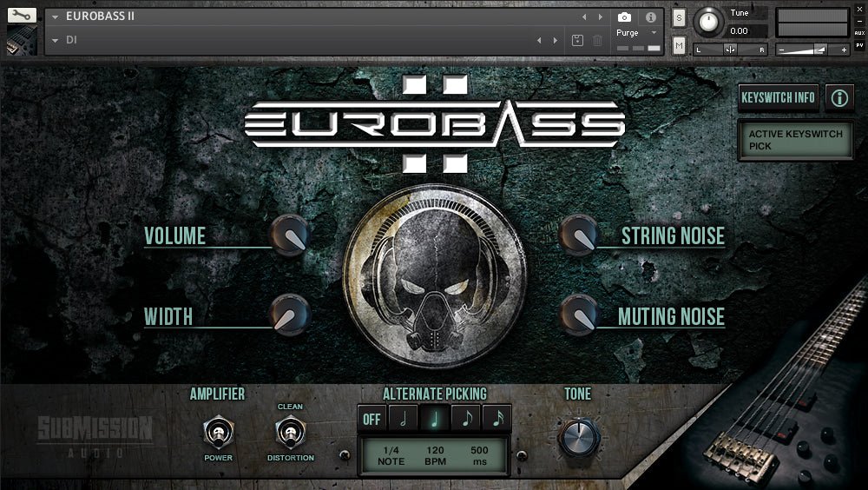Toggle the PV button in header

tap(859, 45)
